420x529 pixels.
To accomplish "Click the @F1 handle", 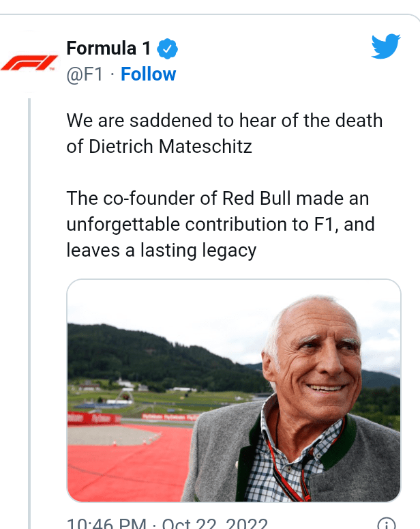I will [85, 74].
